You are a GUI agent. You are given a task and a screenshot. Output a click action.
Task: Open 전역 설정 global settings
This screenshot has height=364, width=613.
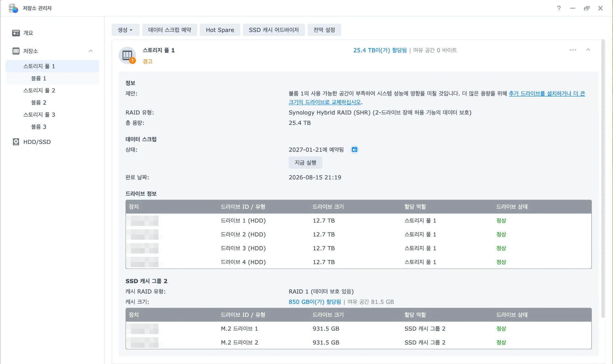(x=324, y=30)
